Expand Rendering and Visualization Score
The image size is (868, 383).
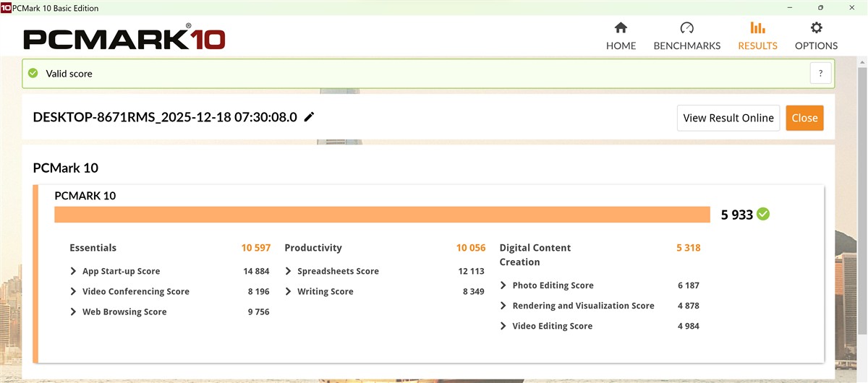(x=503, y=306)
